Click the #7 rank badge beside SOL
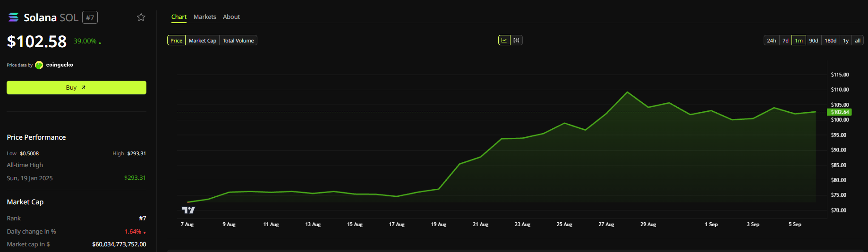The image size is (868, 252). [90, 18]
